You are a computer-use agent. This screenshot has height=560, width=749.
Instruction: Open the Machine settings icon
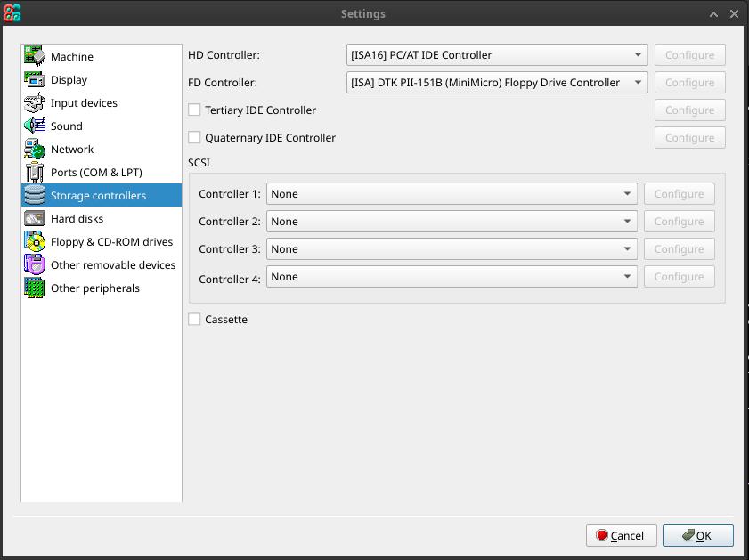click(x=35, y=56)
